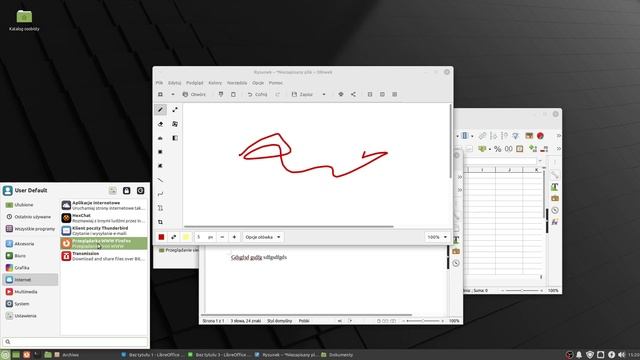
Task: Click the logout icon in menu header
Action: point(140,191)
